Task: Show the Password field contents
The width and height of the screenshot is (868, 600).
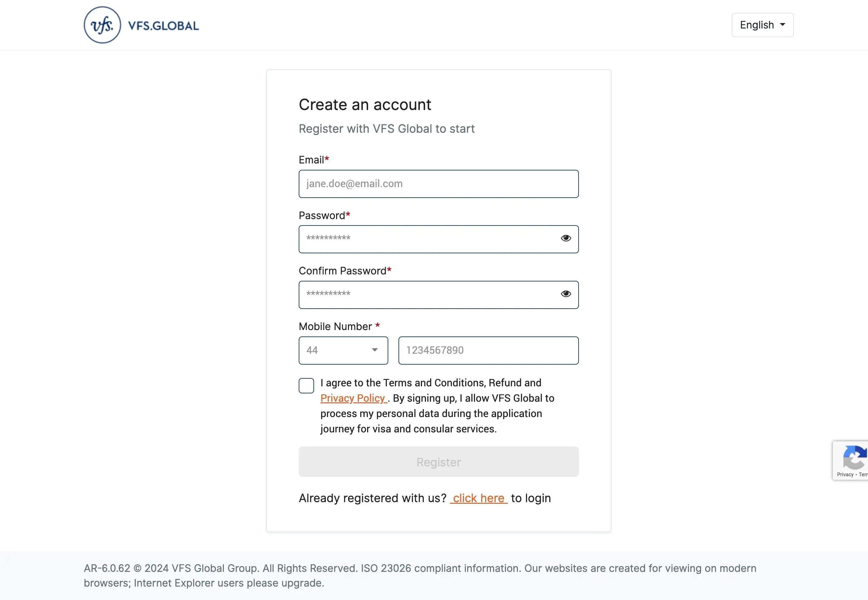Action: pyautogui.click(x=566, y=239)
